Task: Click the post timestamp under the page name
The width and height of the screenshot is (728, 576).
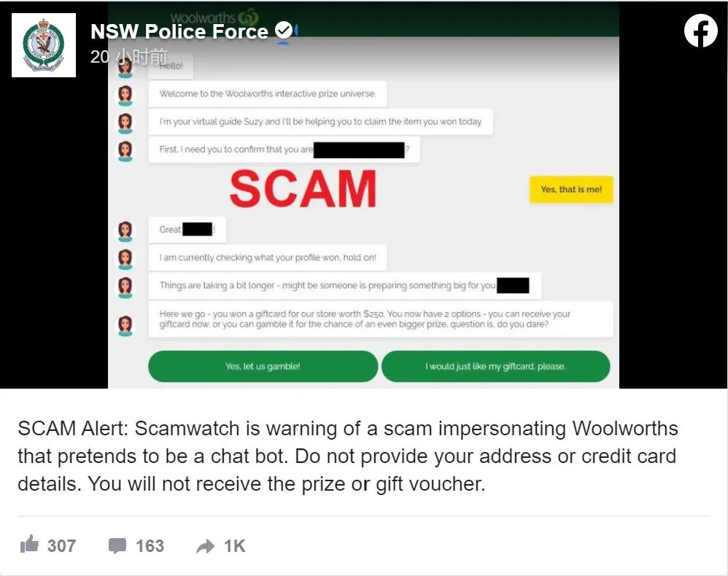Action: point(128,57)
